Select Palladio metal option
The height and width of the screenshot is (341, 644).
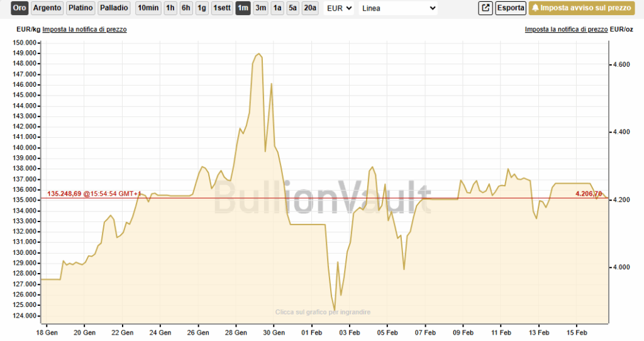(114, 8)
